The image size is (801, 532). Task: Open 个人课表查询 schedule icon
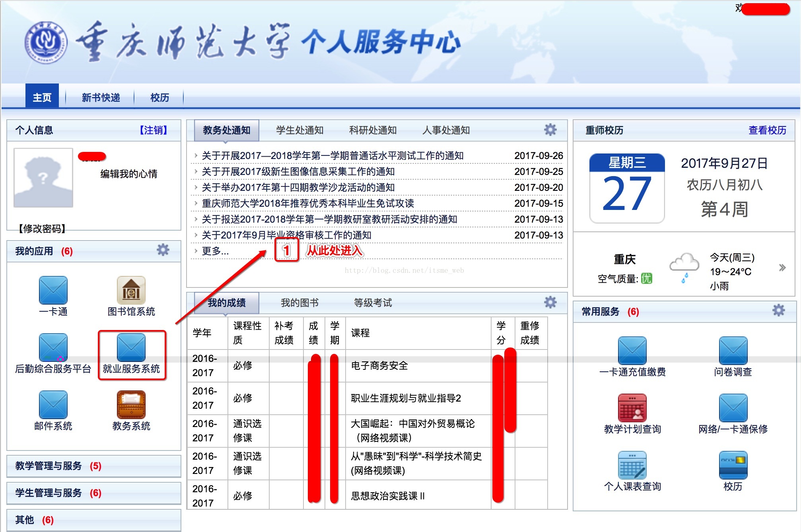click(632, 465)
